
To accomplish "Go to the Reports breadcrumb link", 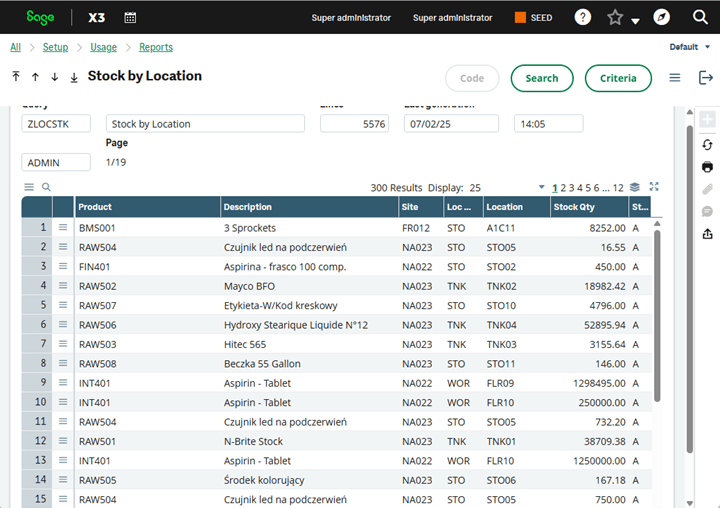I will click(156, 47).
